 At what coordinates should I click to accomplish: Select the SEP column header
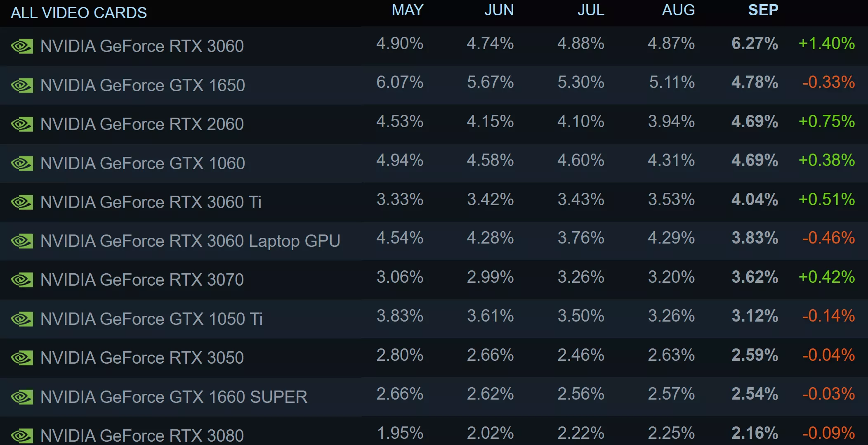point(763,10)
